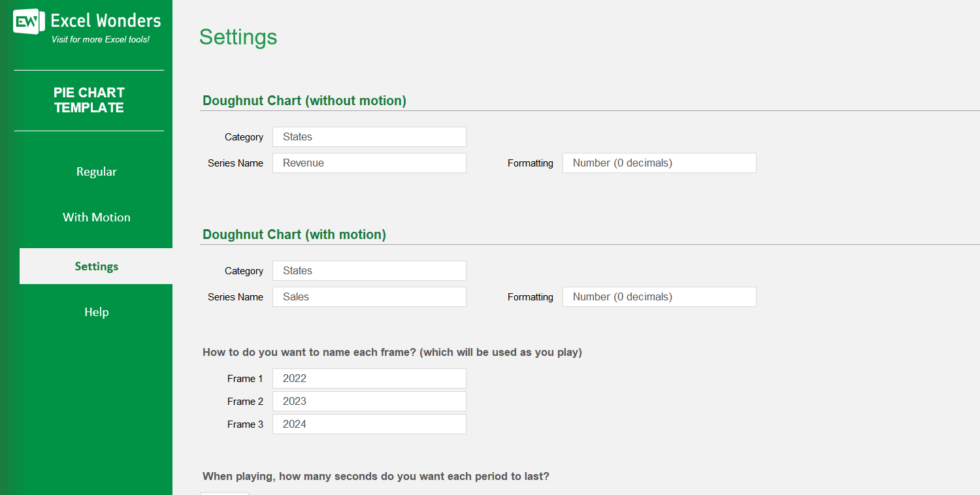Click the Category field showing "States" without motion
The height and width of the screenshot is (495, 980).
(x=369, y=136)
